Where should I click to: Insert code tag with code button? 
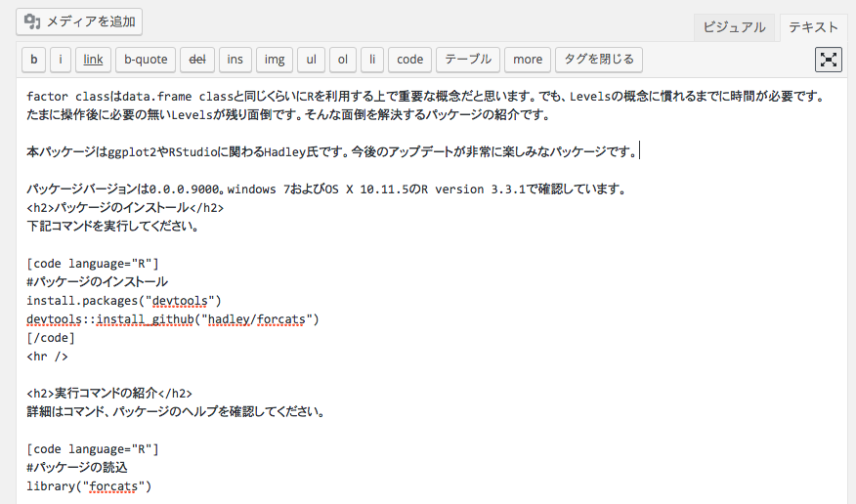click(x=410, y=60)
